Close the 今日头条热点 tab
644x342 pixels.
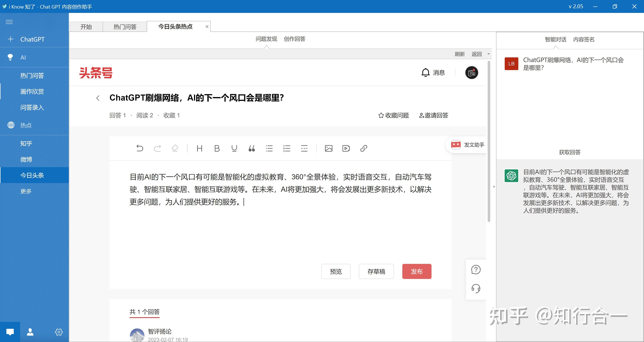pyautogui.click(x=207, y=26)
